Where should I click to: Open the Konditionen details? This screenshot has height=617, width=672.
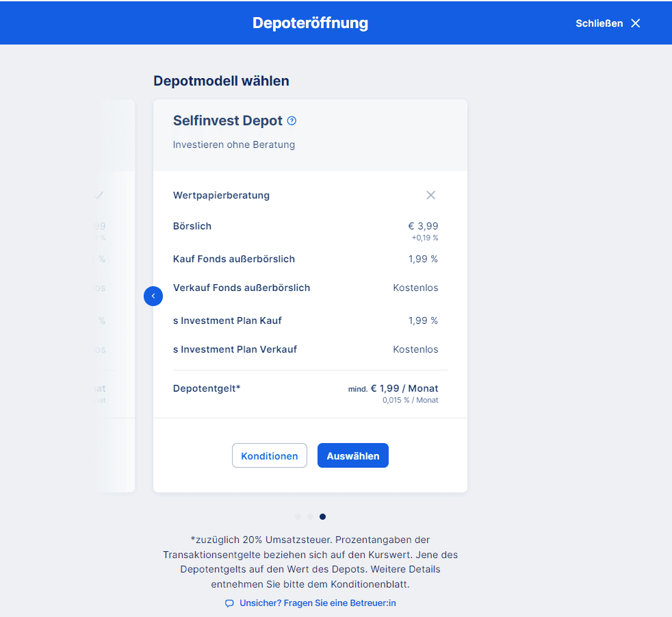pos(270,455)
